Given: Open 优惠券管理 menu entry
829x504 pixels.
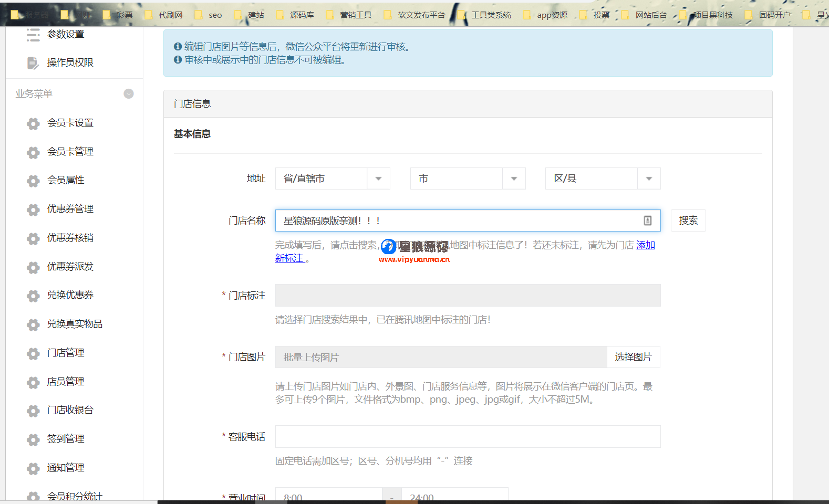Looking at the screenshot, I should click(70, 209).
